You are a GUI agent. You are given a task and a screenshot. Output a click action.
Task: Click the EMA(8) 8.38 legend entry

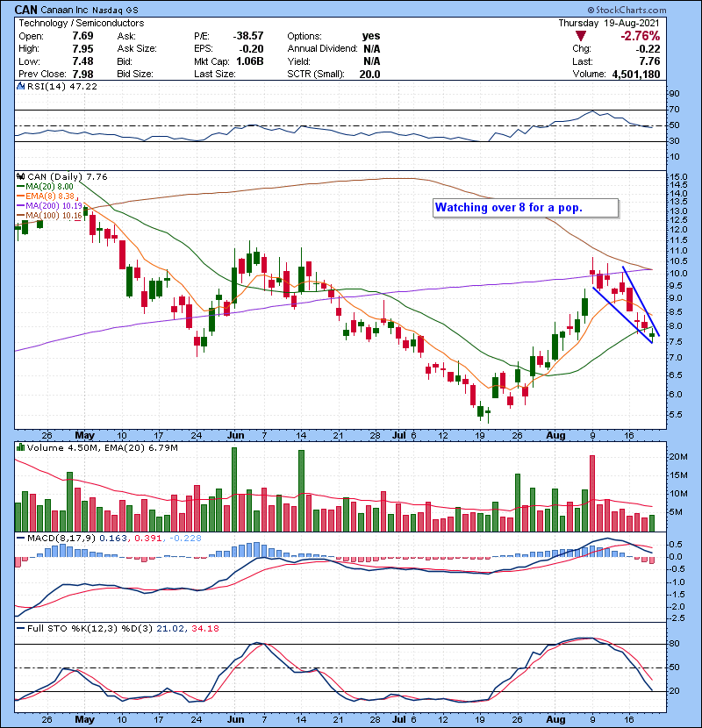(x=46, y=196)
